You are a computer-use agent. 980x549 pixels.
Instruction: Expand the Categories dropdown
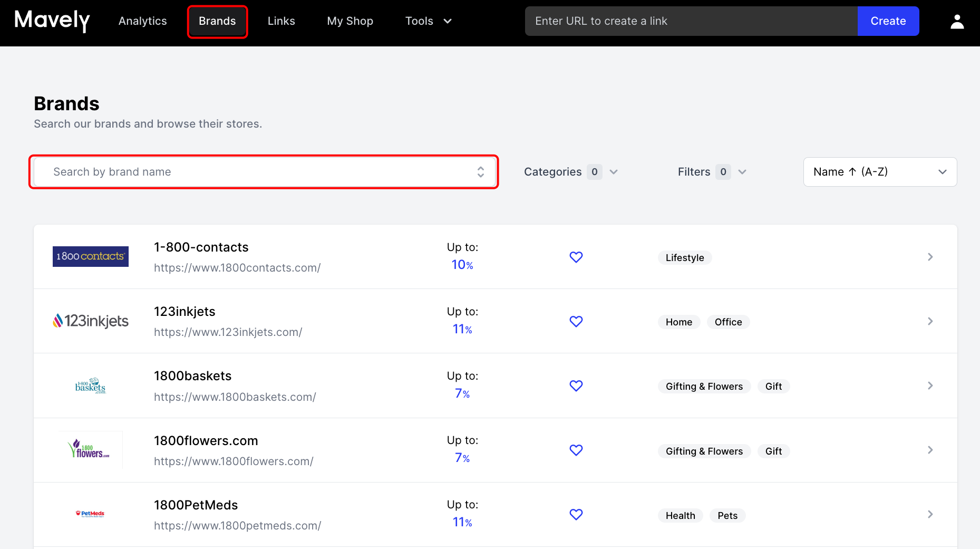click(x=571, y=172)
